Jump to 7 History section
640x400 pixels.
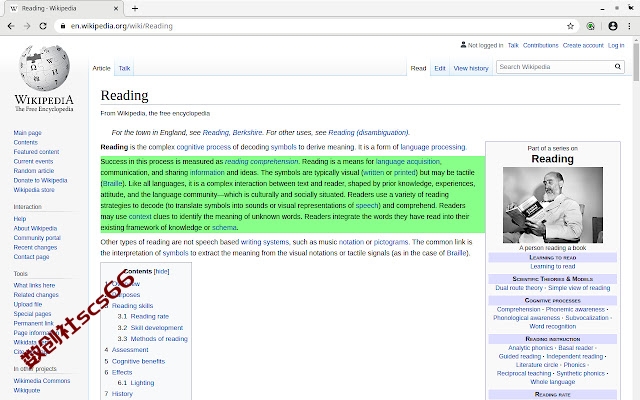[118, 394]
